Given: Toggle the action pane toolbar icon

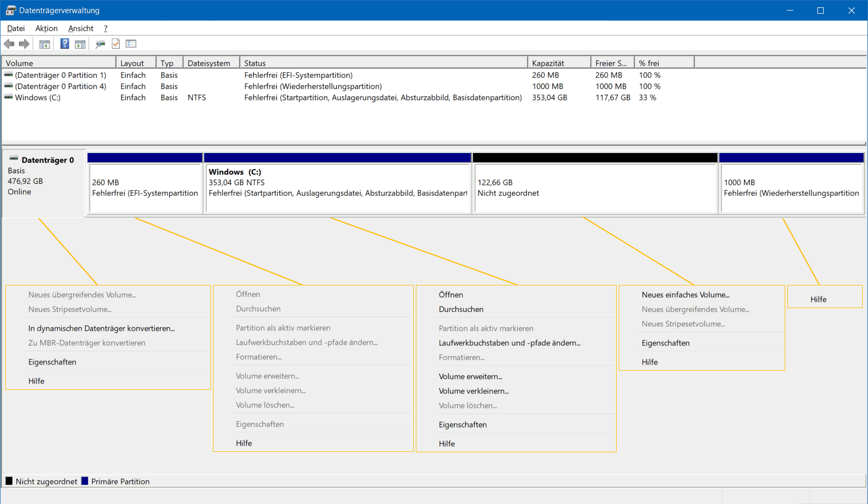Looking at the screenshot, I should [x=80, y=44].
